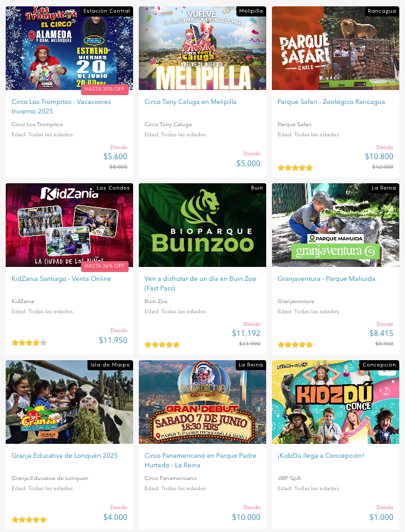Open Granja Educativa de Lonquén 2025 link

65,455
